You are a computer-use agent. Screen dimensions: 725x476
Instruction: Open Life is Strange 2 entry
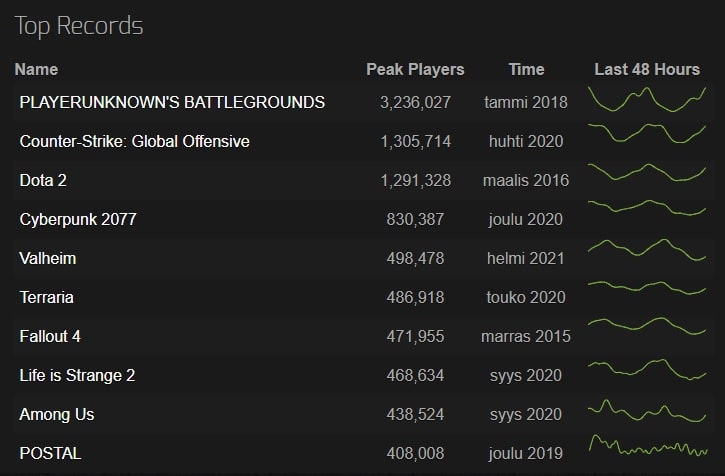[x=77, y=375]
